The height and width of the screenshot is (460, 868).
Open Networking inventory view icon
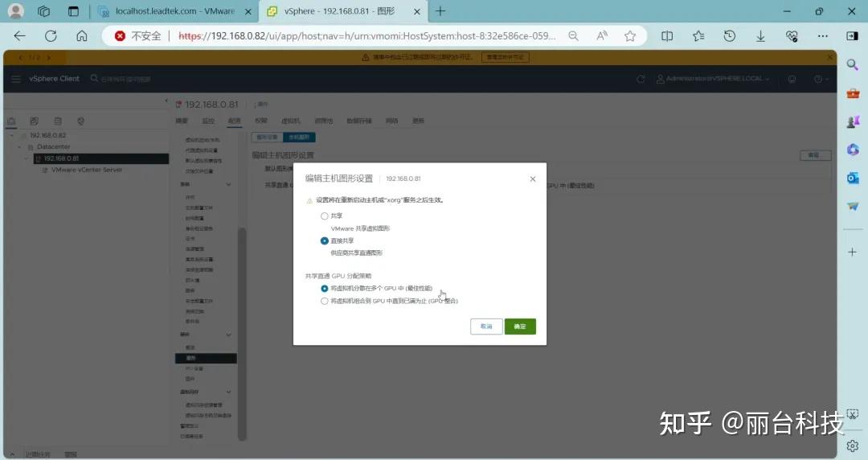coord(81,121)
